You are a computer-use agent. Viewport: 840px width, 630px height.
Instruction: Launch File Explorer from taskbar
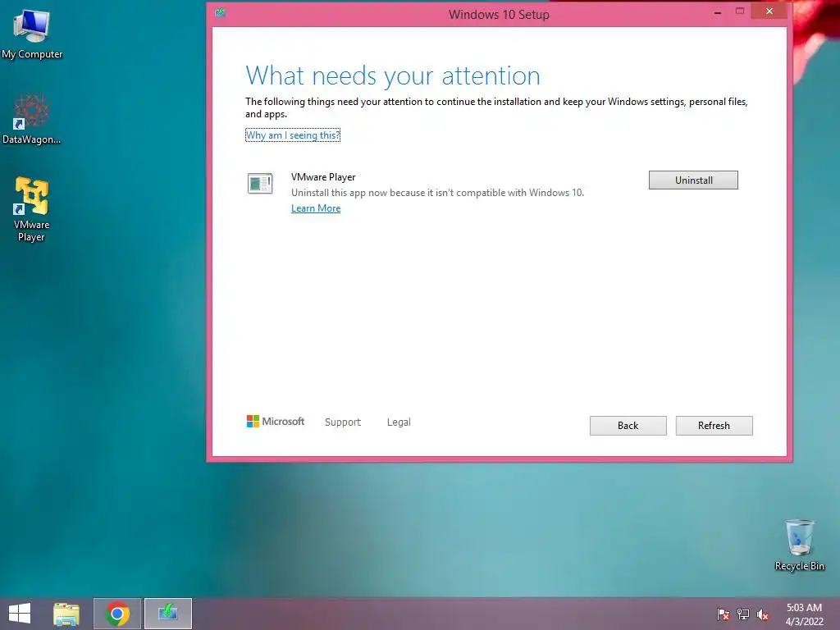tap(66, 614)
